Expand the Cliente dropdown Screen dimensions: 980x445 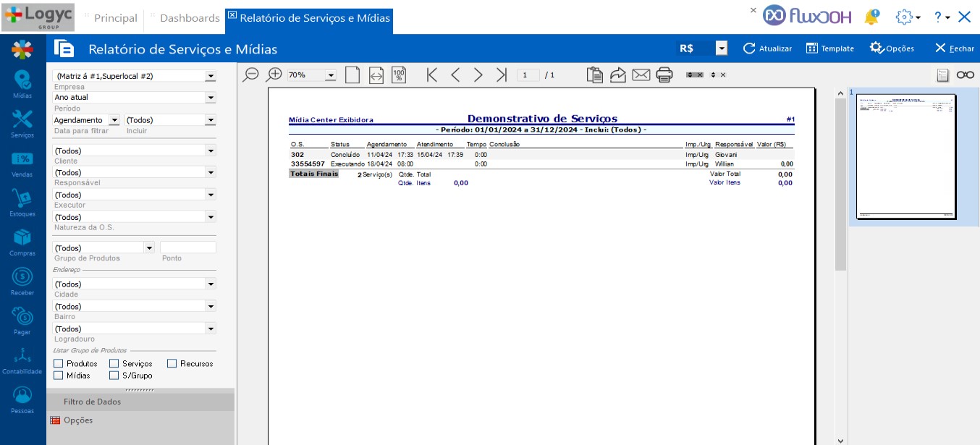click(210, 151)
